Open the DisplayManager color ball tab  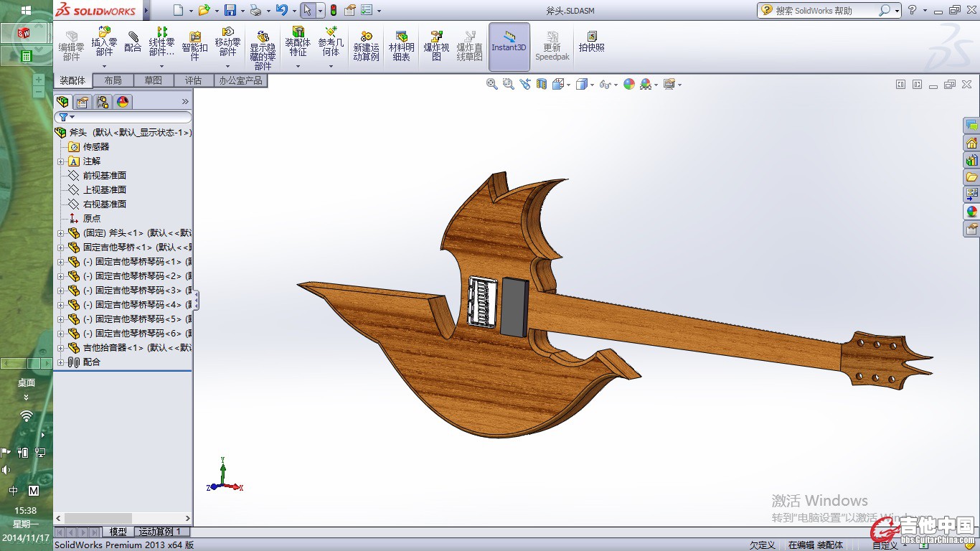tap(123, 102)
